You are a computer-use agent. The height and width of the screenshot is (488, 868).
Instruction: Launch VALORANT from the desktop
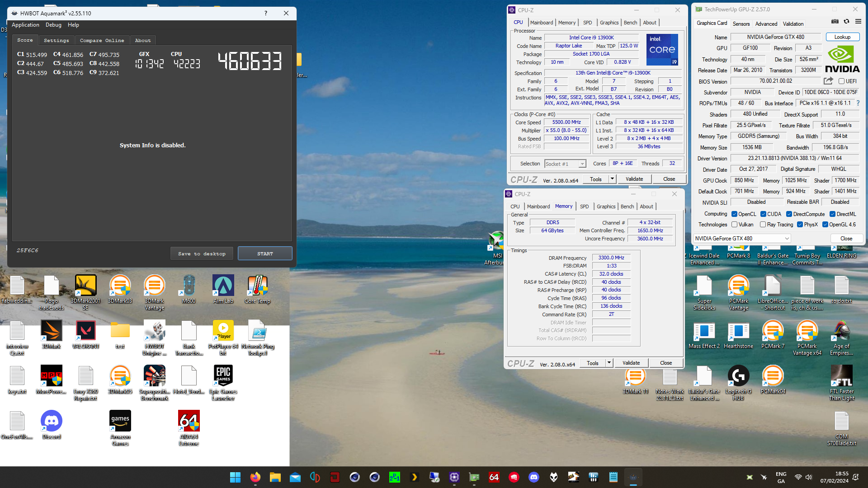86,334
